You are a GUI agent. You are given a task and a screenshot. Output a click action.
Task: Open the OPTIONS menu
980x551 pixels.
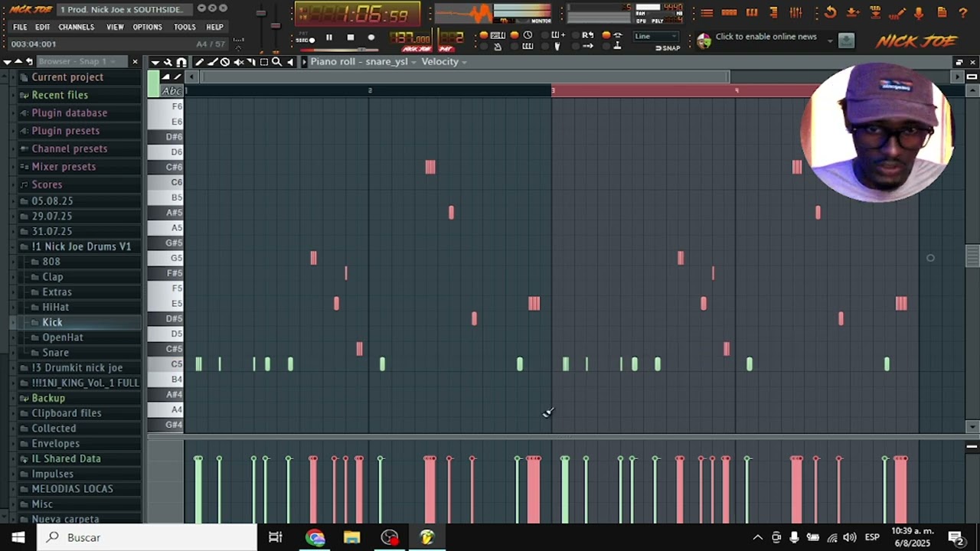pyautogui.click(x=147, y=27)
